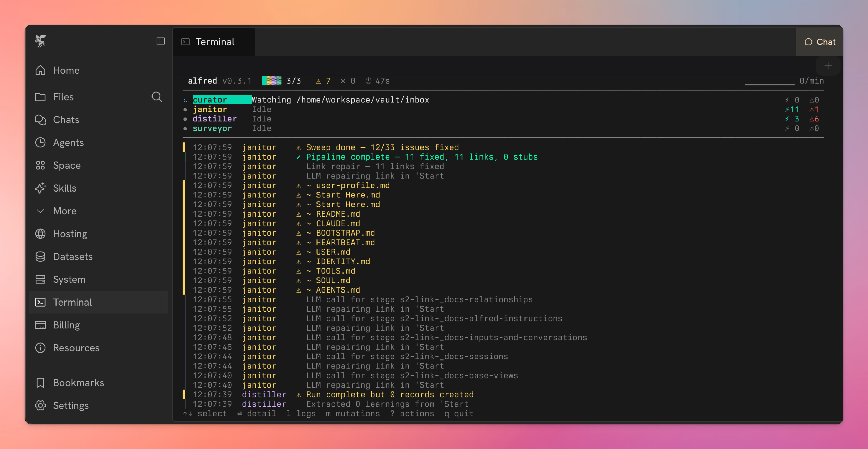Open the Chat panel button
Image resolution: width=868 pixels, height=449 pixels.
click(819, 42)
